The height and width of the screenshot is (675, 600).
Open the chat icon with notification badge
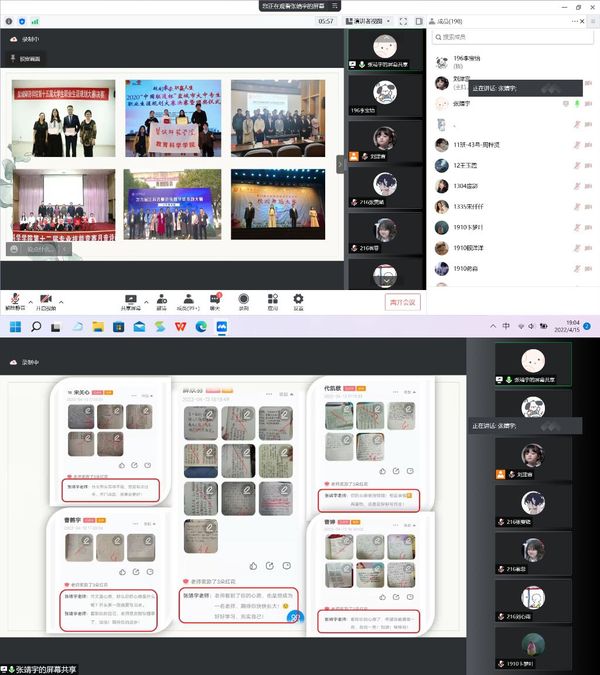[x=215, y=299]
